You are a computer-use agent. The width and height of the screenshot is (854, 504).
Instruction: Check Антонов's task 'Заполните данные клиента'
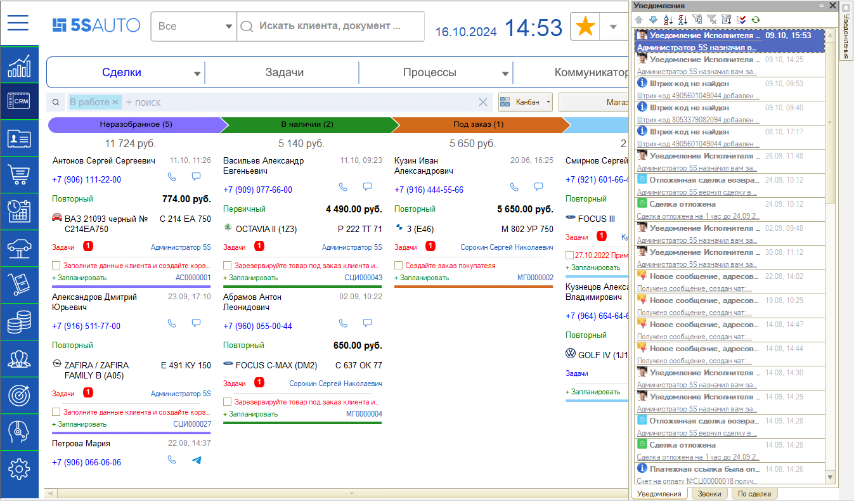(56, 266)
